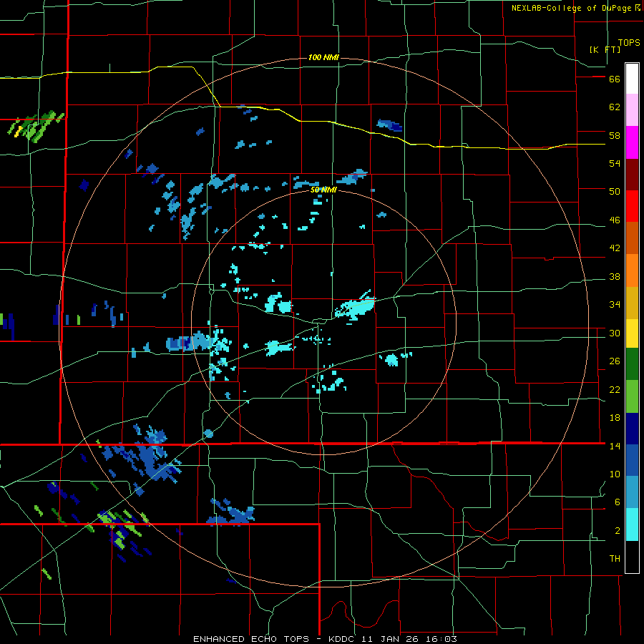Click the '100 NMI' range ring label

click(x=323, y=57)
